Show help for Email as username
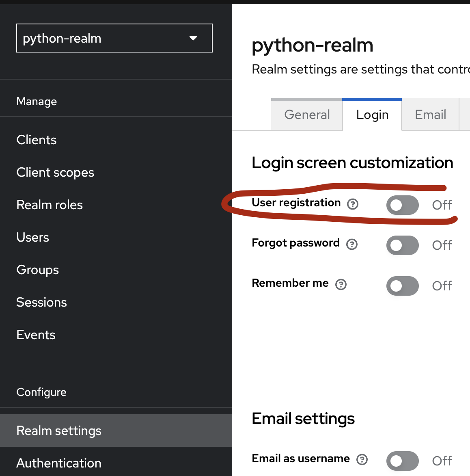This screenshot has width=470, height=476. (362, 460)
